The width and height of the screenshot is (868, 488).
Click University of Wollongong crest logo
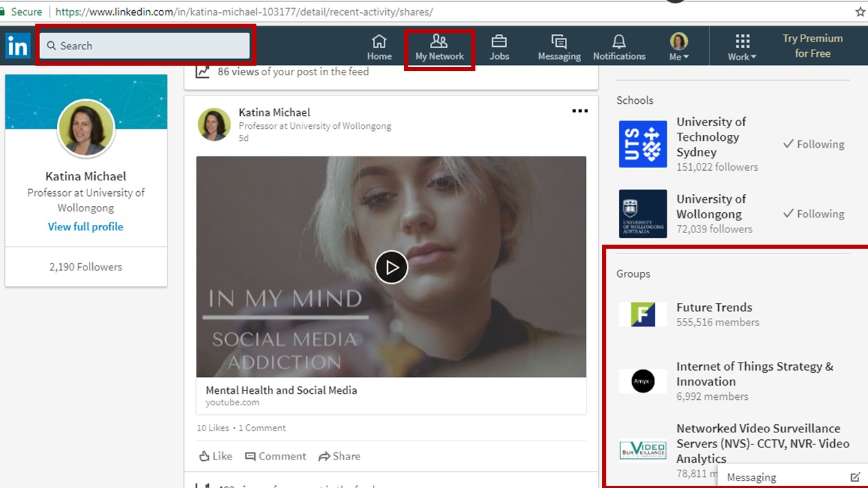(643, 213)
